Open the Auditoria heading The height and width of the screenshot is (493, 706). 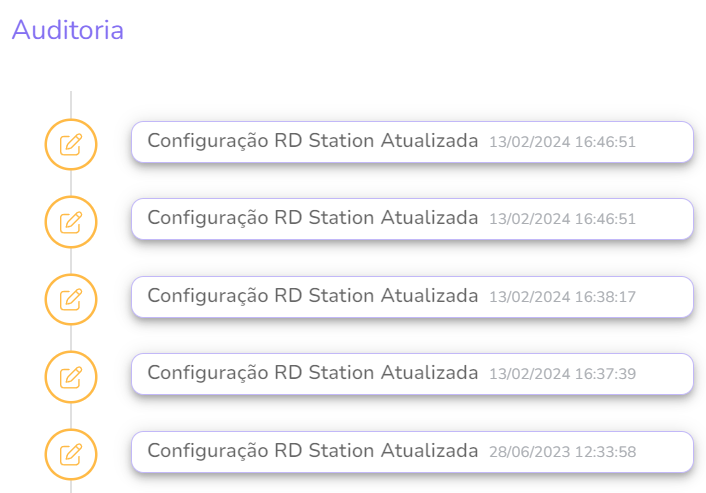68,30
